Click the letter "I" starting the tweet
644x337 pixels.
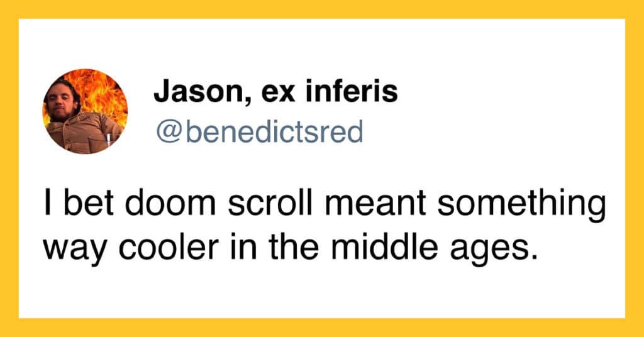click(47, 204)
